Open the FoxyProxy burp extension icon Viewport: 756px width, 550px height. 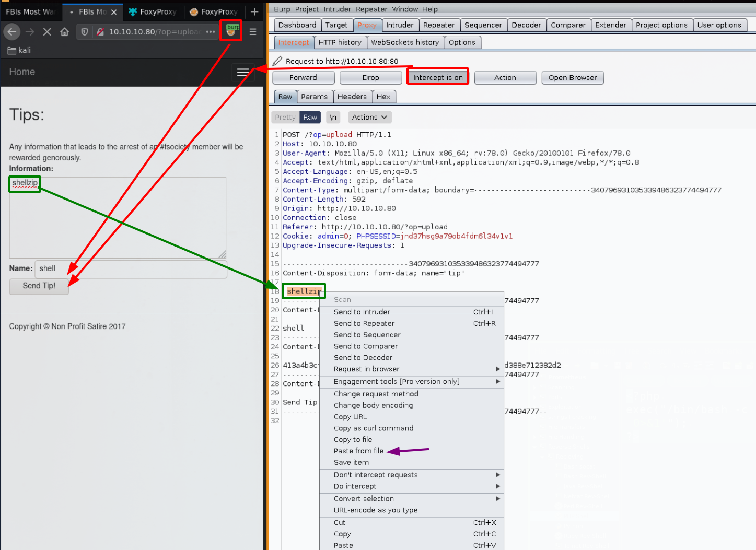[x=231, y=31]
